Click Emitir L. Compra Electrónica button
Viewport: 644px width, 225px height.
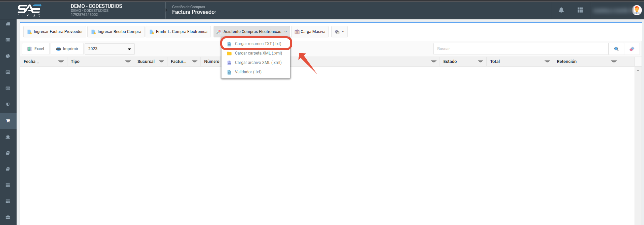[178, 32]
